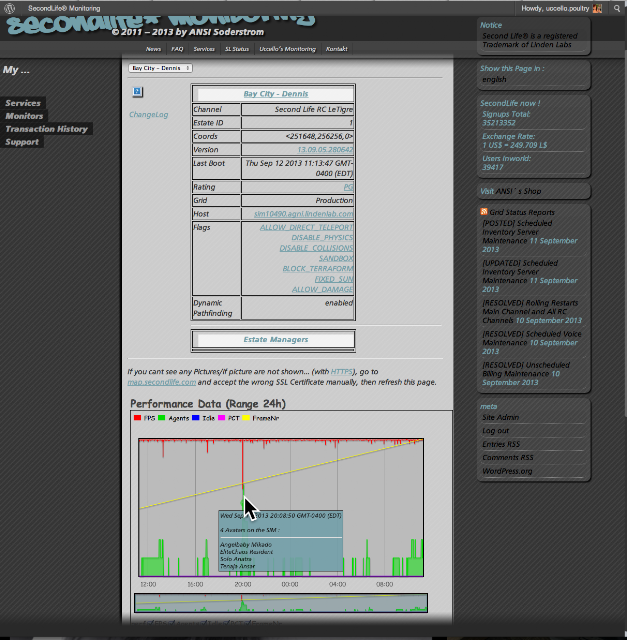Click the ALLOW_DAMAGE flag link
The image size is (627, 640).
tap(322, 289)
